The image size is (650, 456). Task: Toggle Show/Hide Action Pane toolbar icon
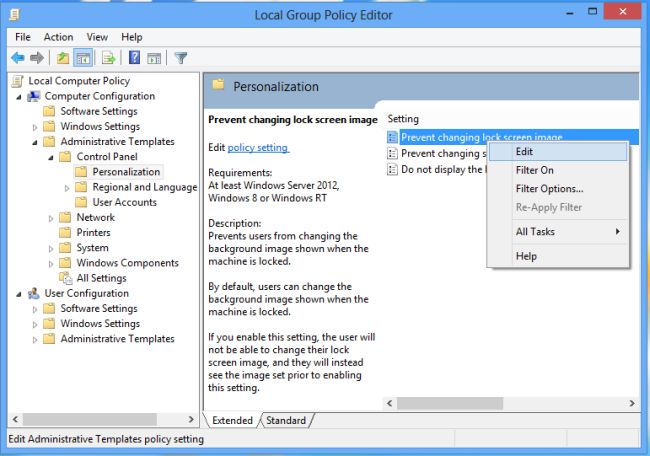click(x=154, y=58)
